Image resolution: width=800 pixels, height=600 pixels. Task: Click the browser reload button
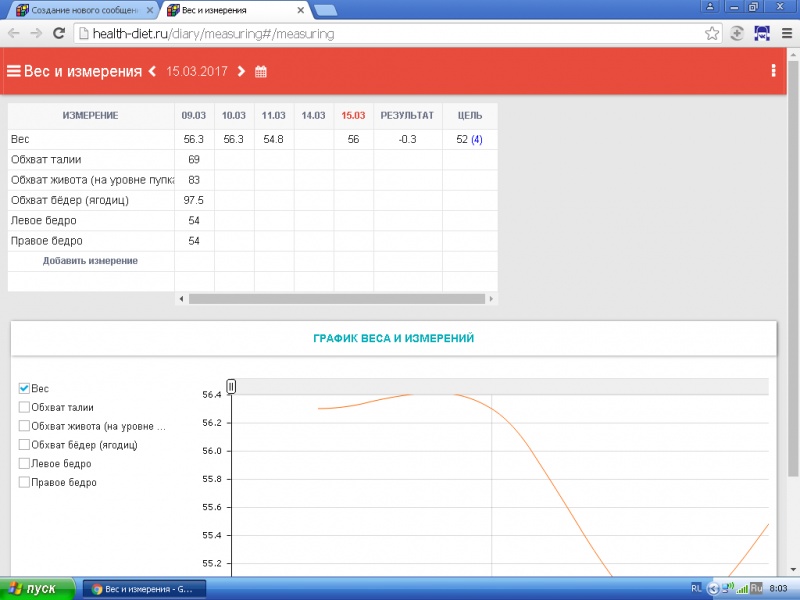pyautogui.click(x=58, y=33)
